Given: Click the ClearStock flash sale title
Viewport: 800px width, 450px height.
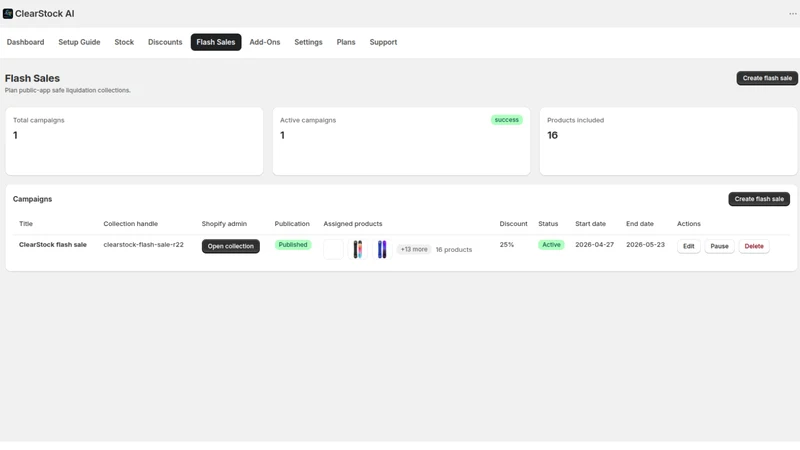Looking at the screenshot, I should coord(53,245).
